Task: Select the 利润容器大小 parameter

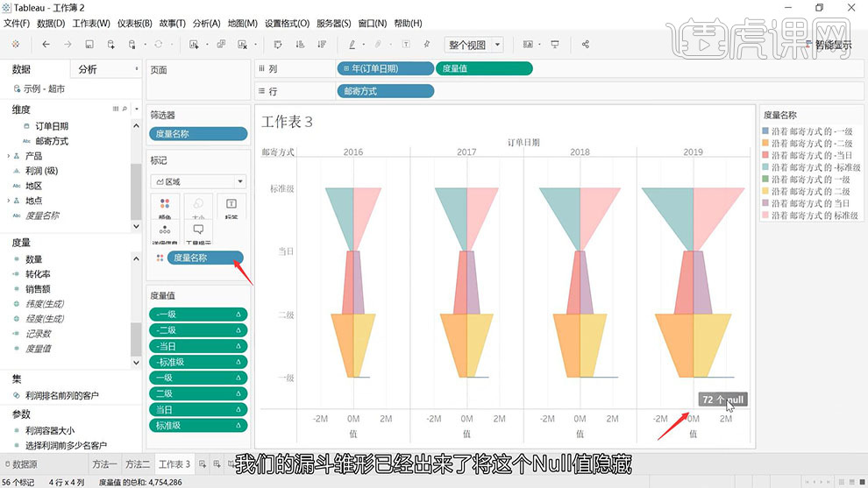Action: (x=50, y=430)
